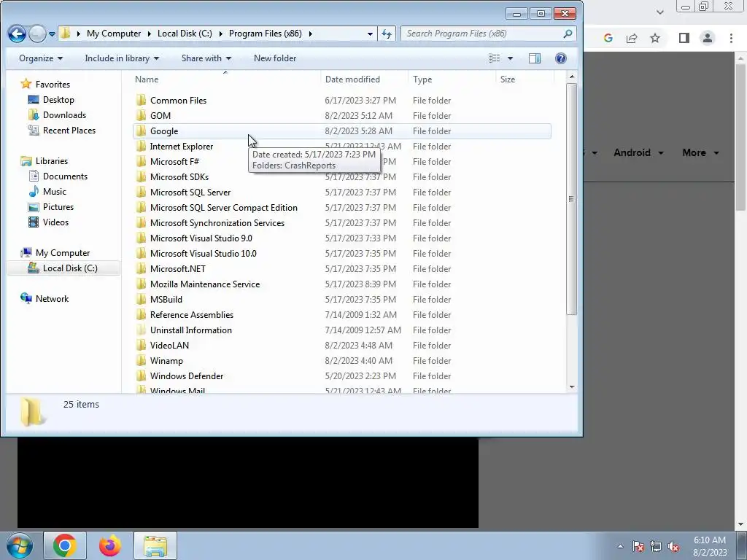
Task: Select the Internet Explorer folder icon
Action: click(x=141, y=146)
